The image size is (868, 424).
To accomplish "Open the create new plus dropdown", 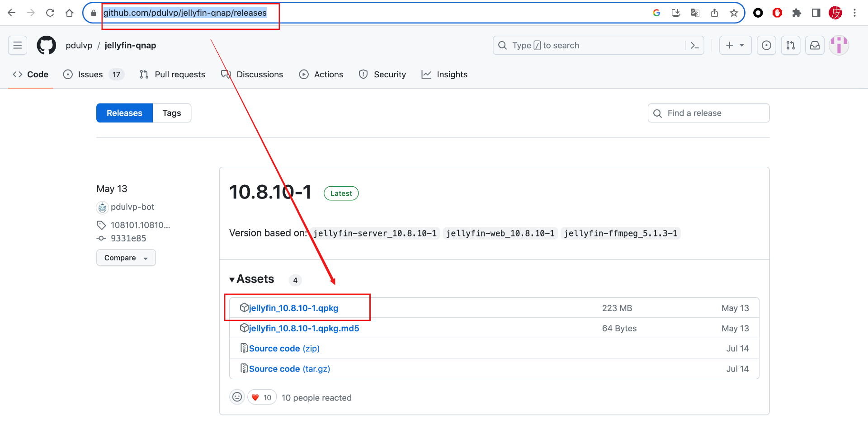I will (x=735, y=45).
